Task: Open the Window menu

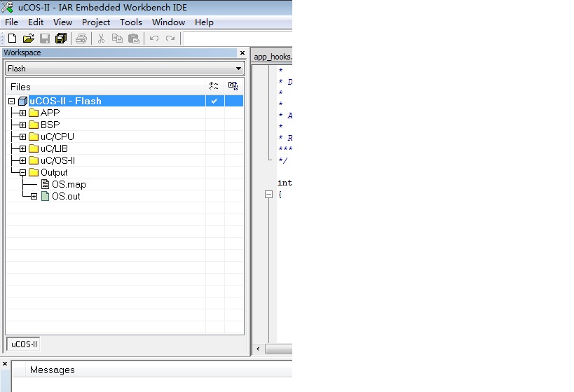Action: (x=168, y=22)
